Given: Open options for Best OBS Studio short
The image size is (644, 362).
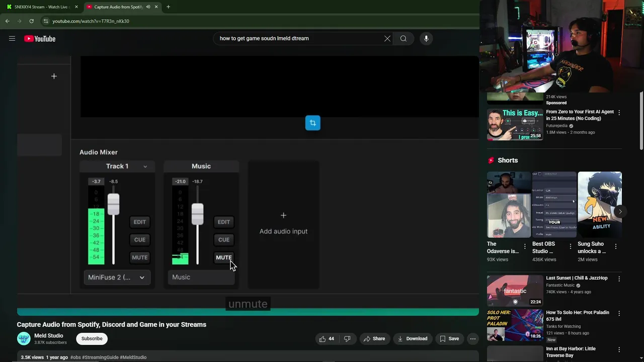Looking at the screenshot, I should point(570,246).
